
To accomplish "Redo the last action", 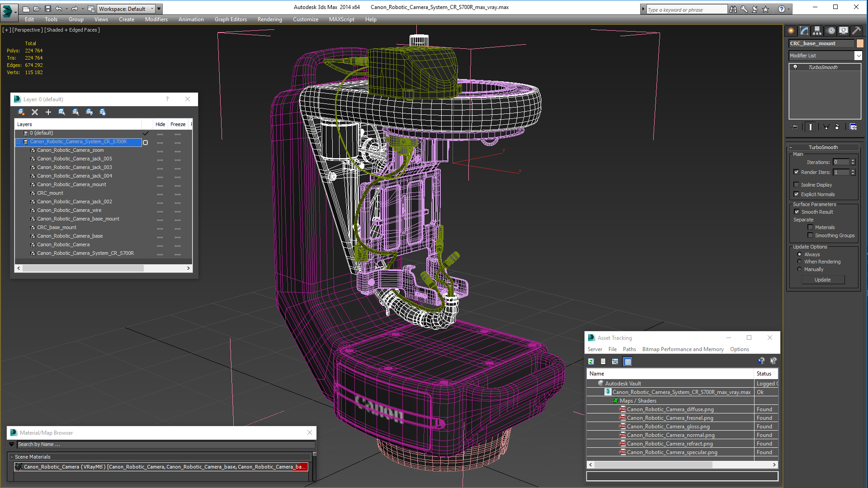I will point(75,9).
